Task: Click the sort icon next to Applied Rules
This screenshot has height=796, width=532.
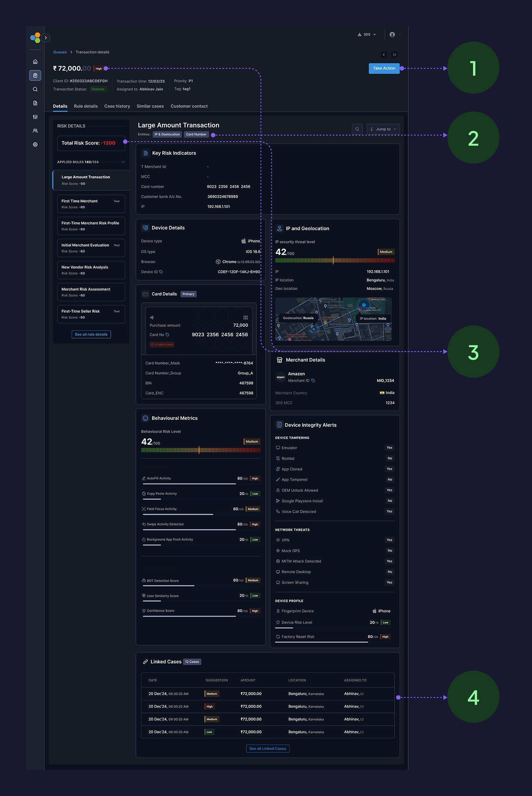Action: point(123,162)
